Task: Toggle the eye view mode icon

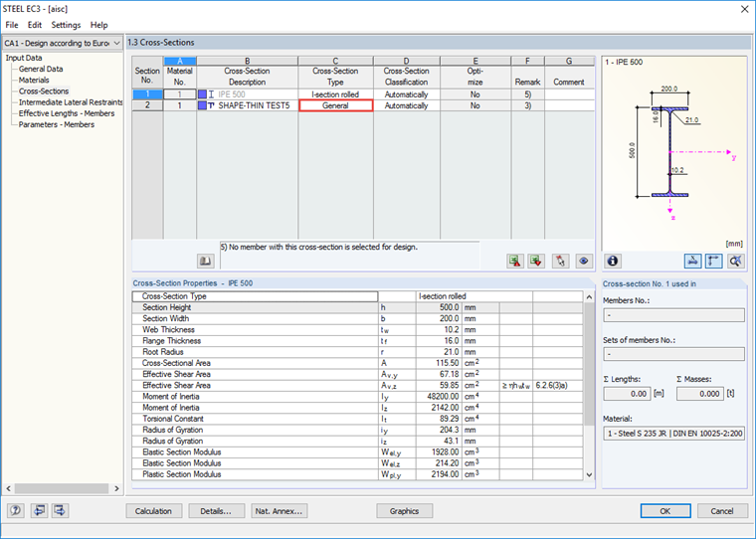Action: pyautogui.click(x=583, y=261)
